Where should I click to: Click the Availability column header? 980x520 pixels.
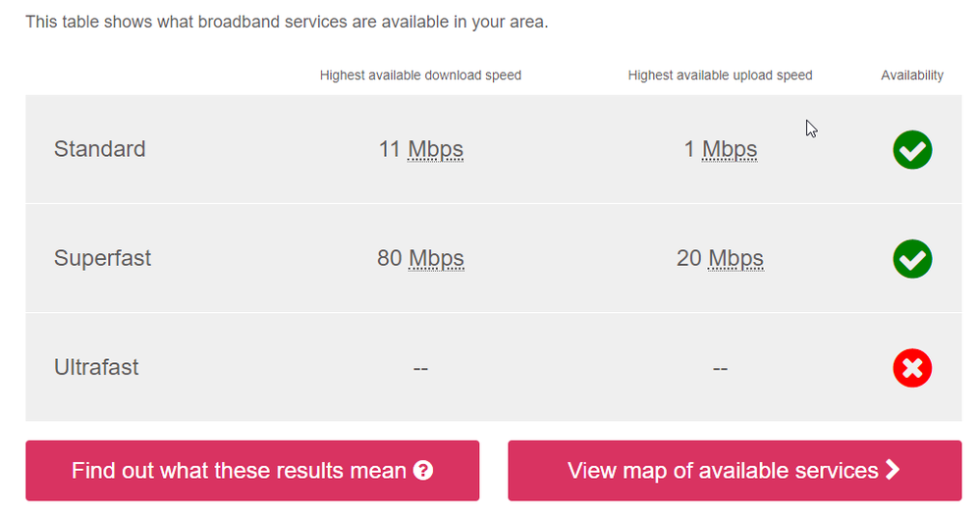click(x=912, y=76)
